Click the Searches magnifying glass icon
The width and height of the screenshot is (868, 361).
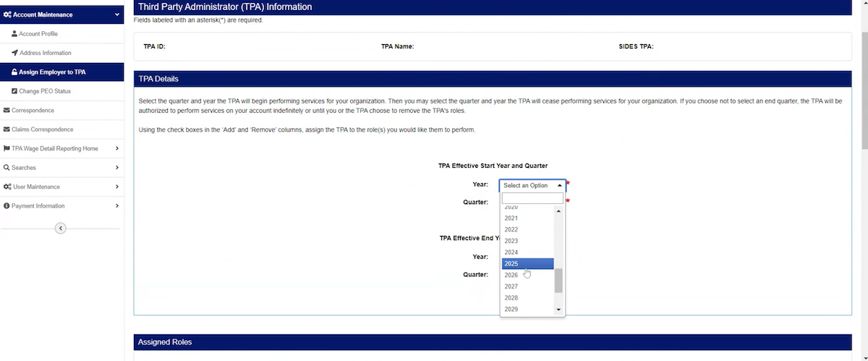7,168
